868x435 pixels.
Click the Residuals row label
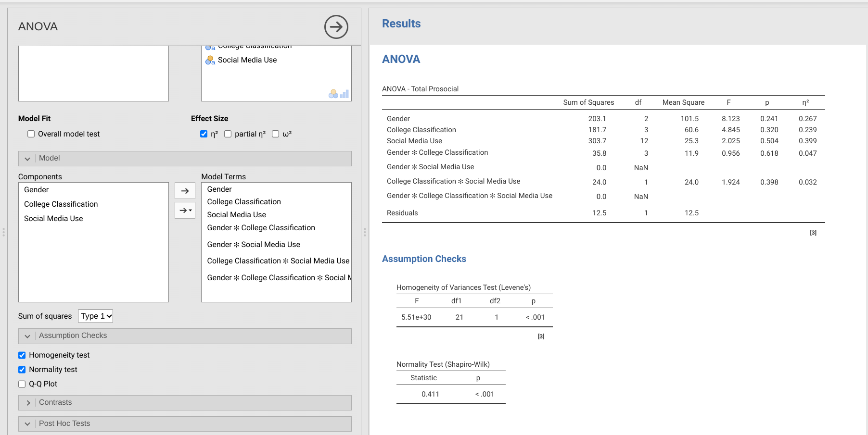tap(402, 213)
